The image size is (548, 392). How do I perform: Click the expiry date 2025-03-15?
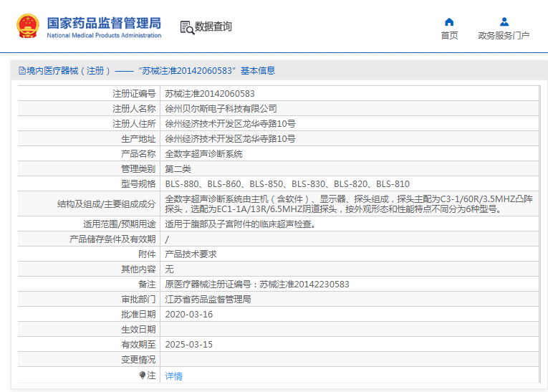click(189, 345)
